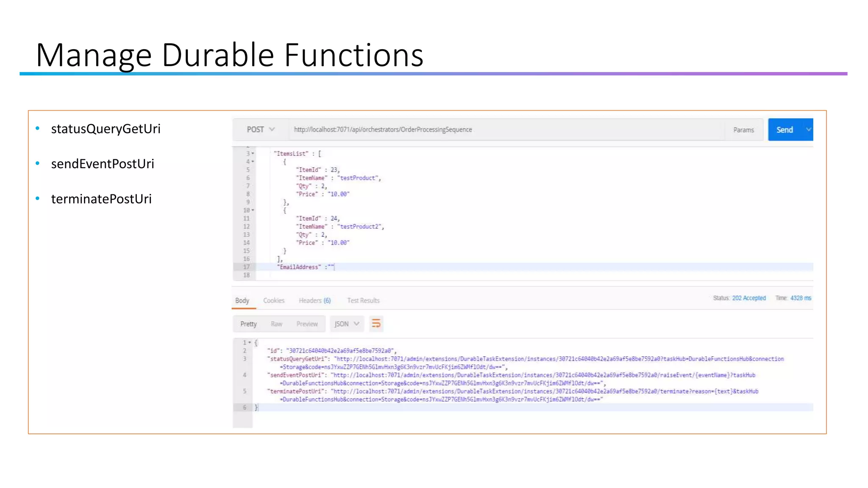Open the Test Results tab

363,300
